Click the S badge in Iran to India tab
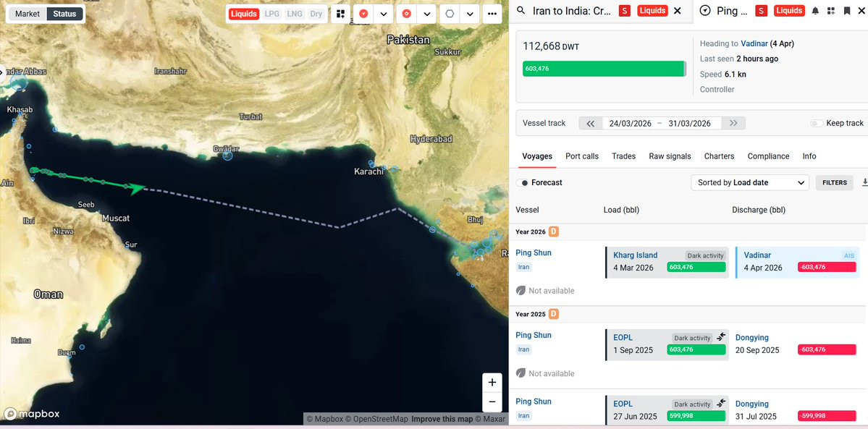 coord(625,11)
